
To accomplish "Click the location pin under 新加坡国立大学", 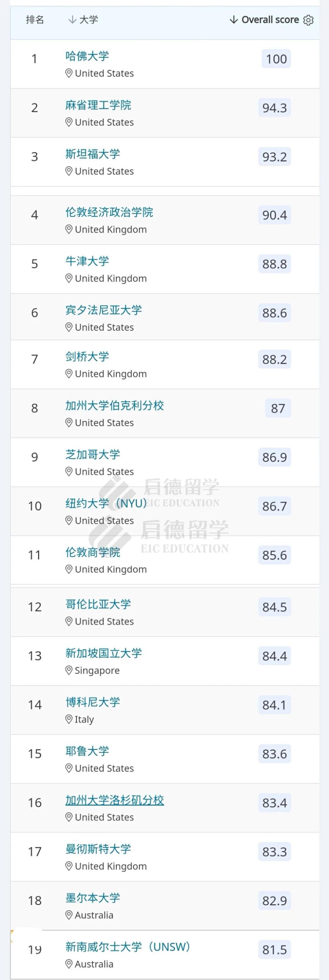I will [69, 670].
